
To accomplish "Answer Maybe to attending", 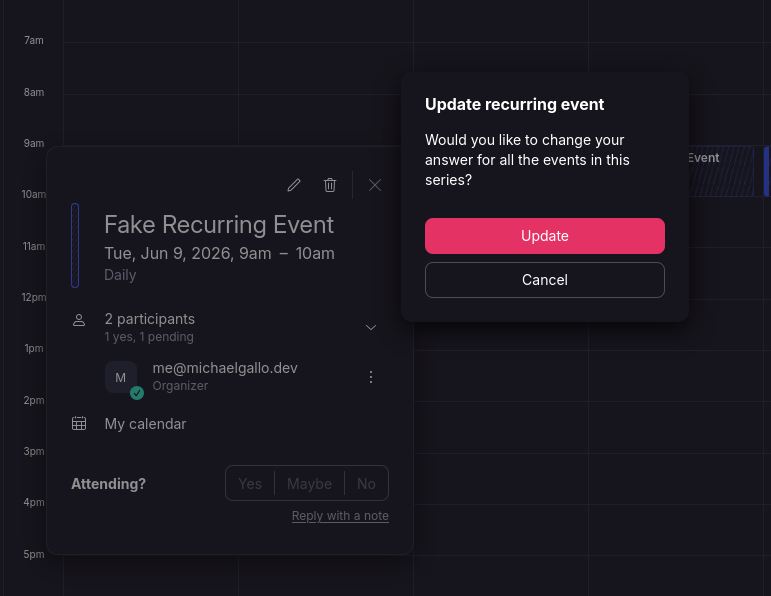I will pyautogui.click(x=309, y=484).
